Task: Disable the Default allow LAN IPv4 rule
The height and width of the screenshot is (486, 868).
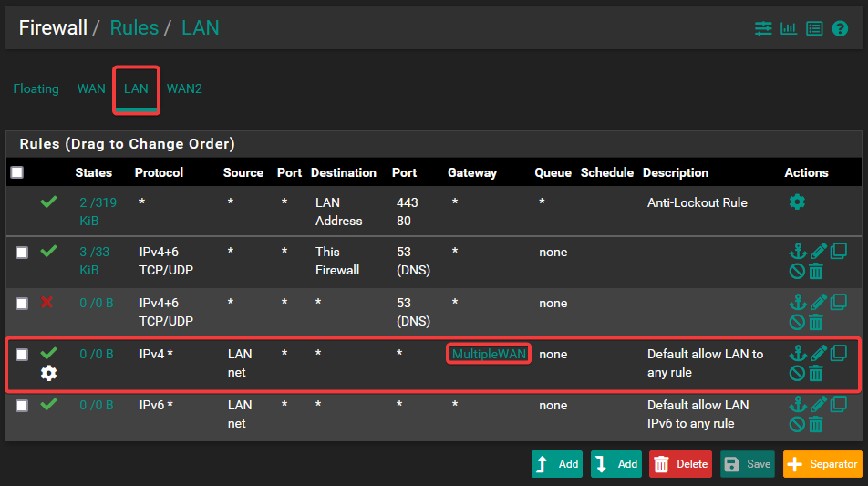Action: click(797, 373)
